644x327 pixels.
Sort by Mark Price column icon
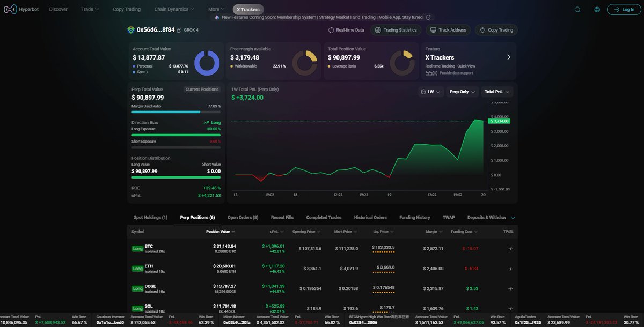[x=356, y=232]
